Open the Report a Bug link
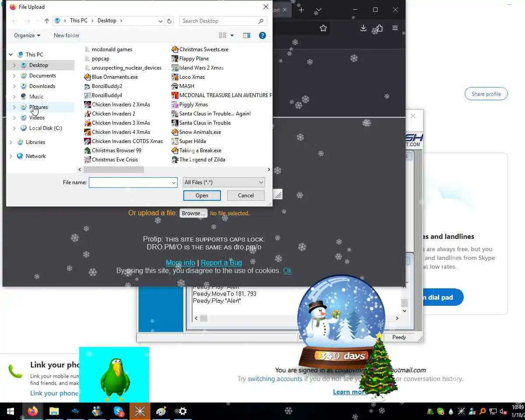525x420 pixels. click(x=221, y=263)
